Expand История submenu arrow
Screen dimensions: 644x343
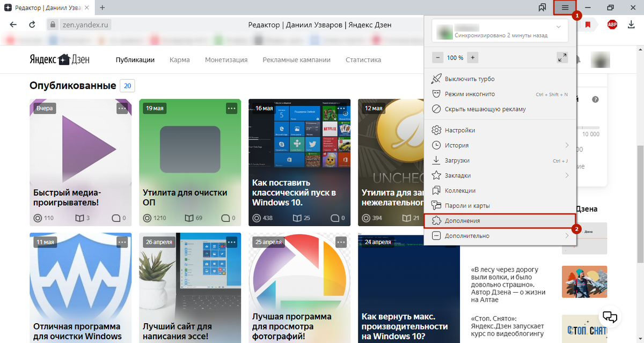point(567,145)
